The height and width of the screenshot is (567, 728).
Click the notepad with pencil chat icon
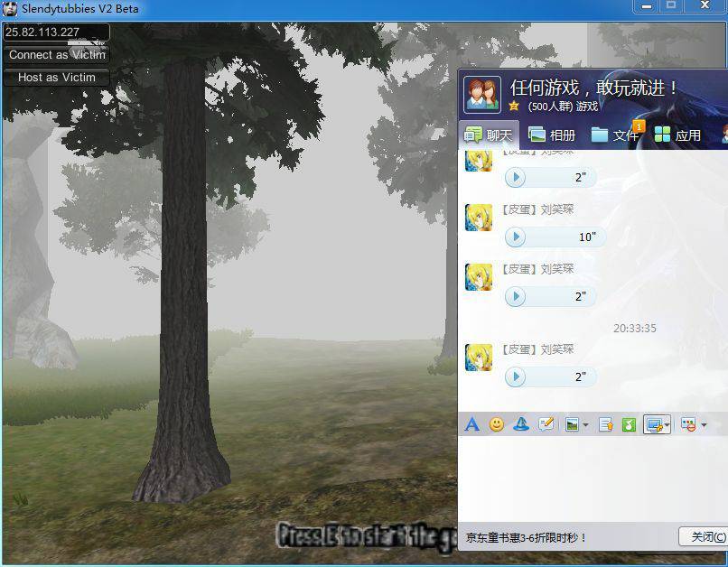click(546, 424)
